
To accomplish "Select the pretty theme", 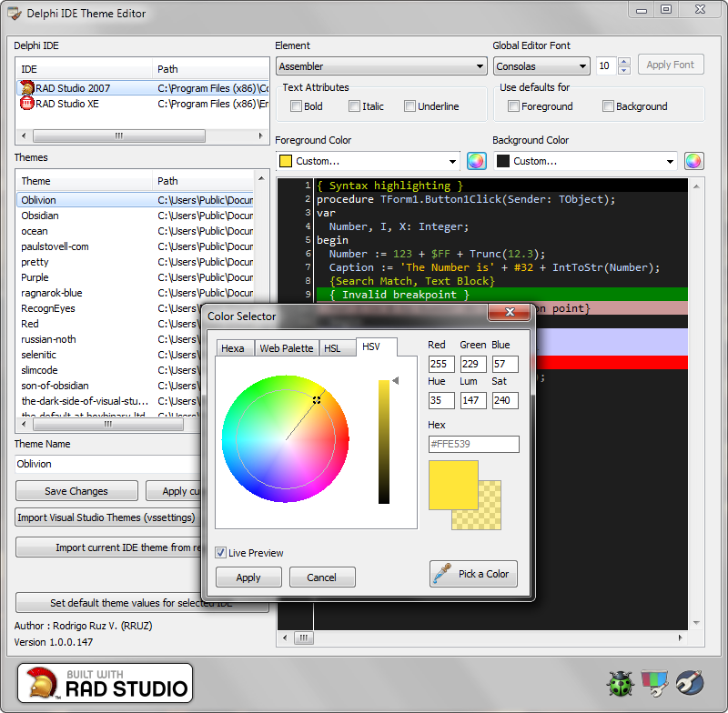I will point(135,262).
